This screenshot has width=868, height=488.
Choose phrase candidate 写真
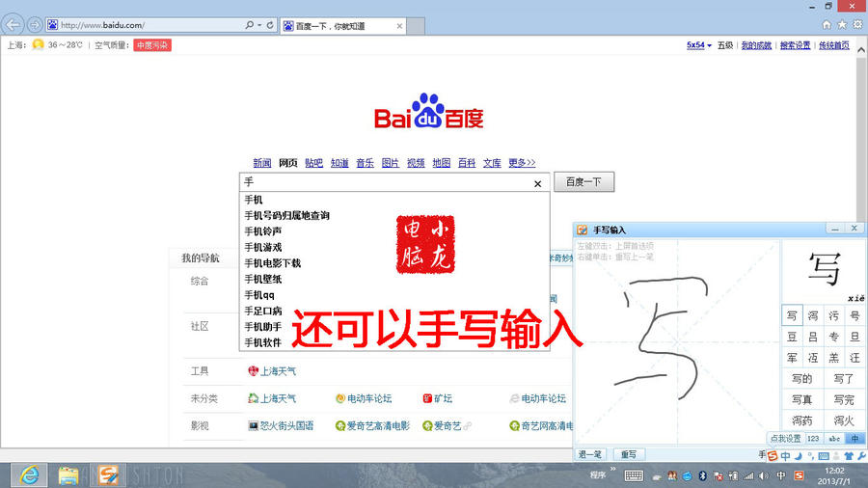802,399
